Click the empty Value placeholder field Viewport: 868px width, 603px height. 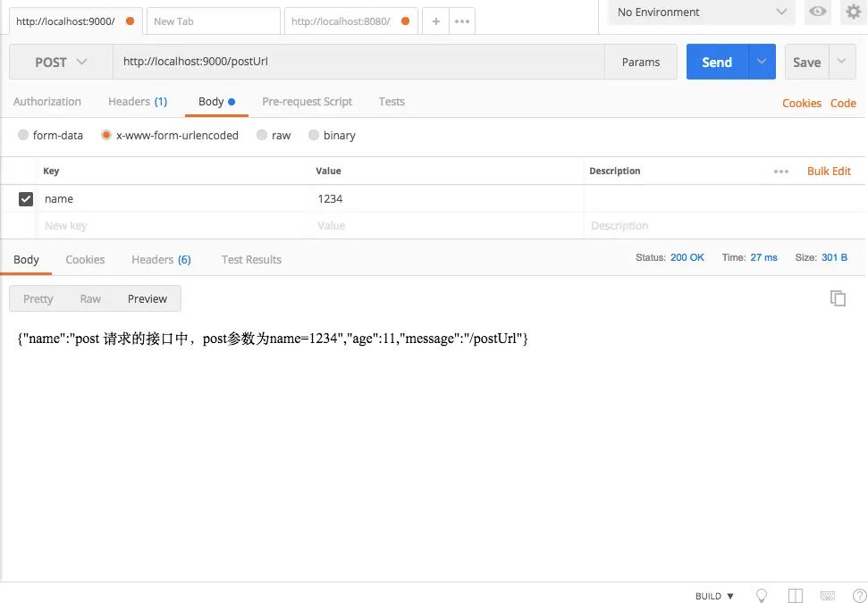tap(447, 226)
